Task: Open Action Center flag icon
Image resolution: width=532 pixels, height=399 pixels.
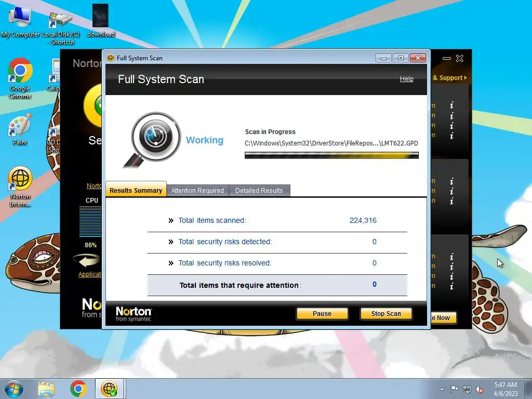Action: tap(454, 389)
